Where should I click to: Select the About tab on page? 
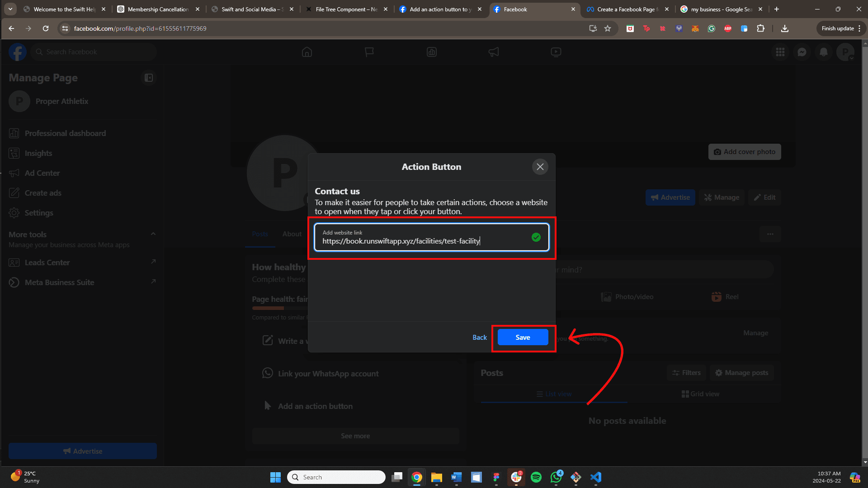tap(291, 234)
